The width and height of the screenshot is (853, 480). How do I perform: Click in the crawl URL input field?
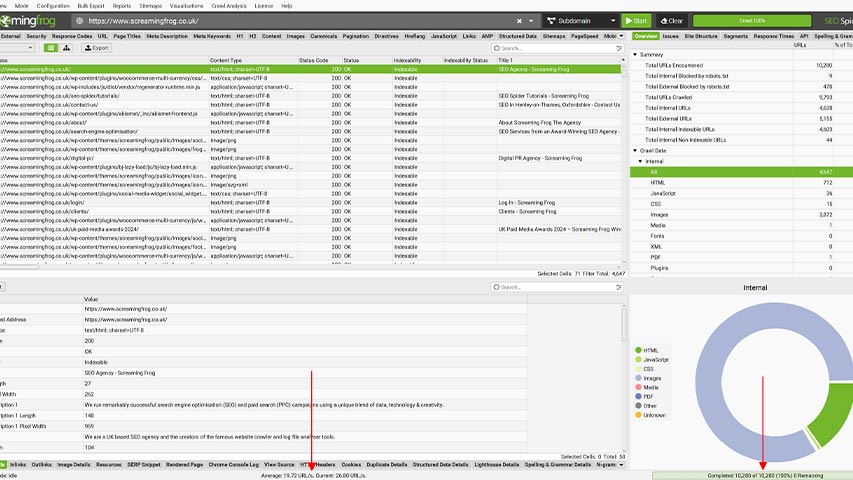[300, 20]
